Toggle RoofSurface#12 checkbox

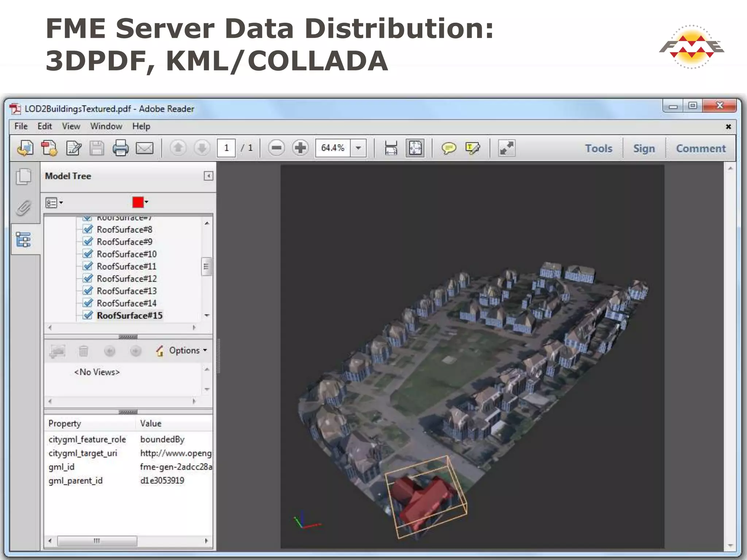pos(88,279)
